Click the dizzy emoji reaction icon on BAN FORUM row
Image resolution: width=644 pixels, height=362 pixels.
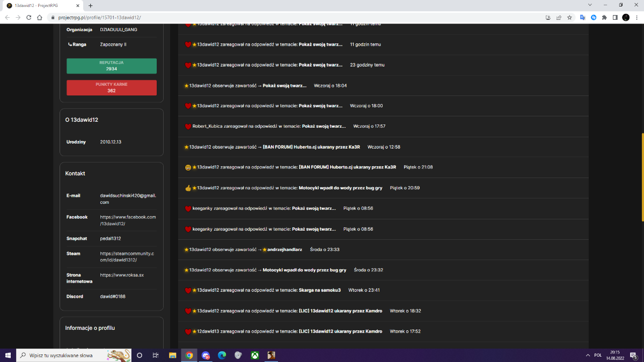(x=188, y=167)
